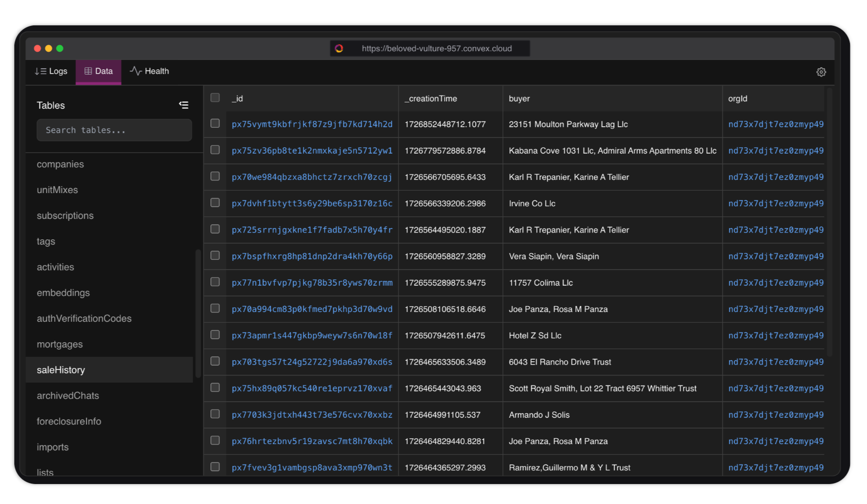
Task: Select creation time 1726555289875.9475
Action: coord(445,283)
